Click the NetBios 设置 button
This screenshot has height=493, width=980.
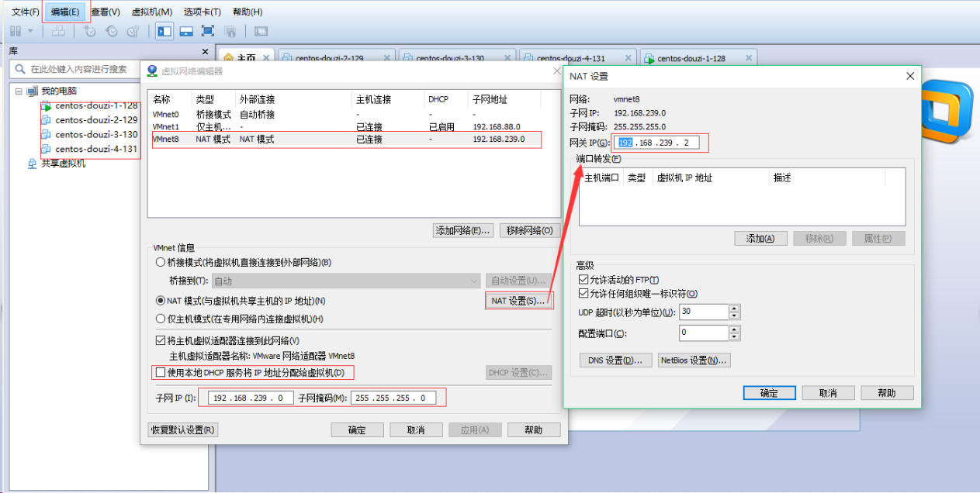pyautogui.click(x=694, y=360)
